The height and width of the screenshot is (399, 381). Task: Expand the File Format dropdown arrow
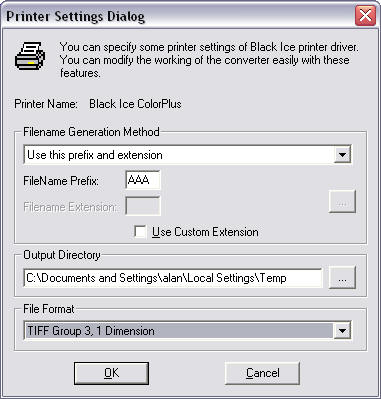coord(342,331)
